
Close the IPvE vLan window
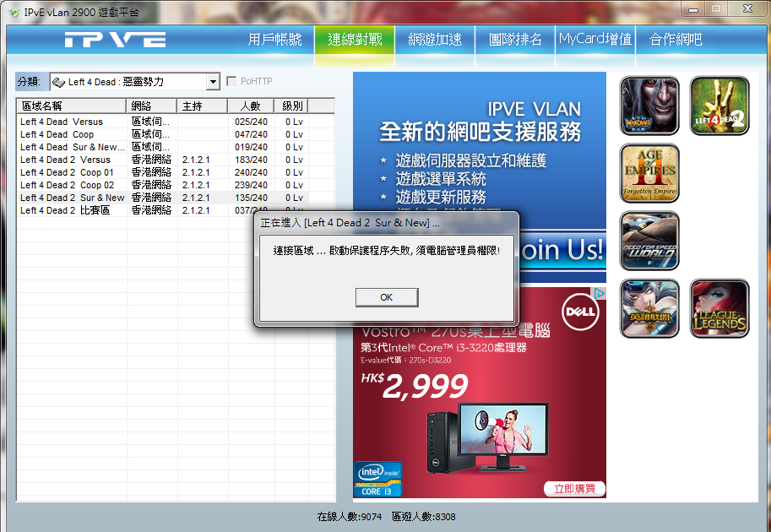pyautogui.click(x=747, y=8)
